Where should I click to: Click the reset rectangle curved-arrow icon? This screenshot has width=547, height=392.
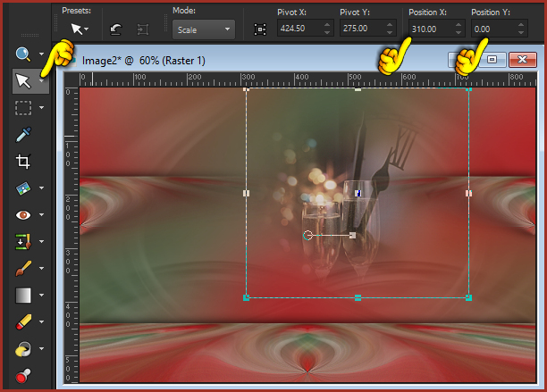pyautogui.click(x=115, y=29)
